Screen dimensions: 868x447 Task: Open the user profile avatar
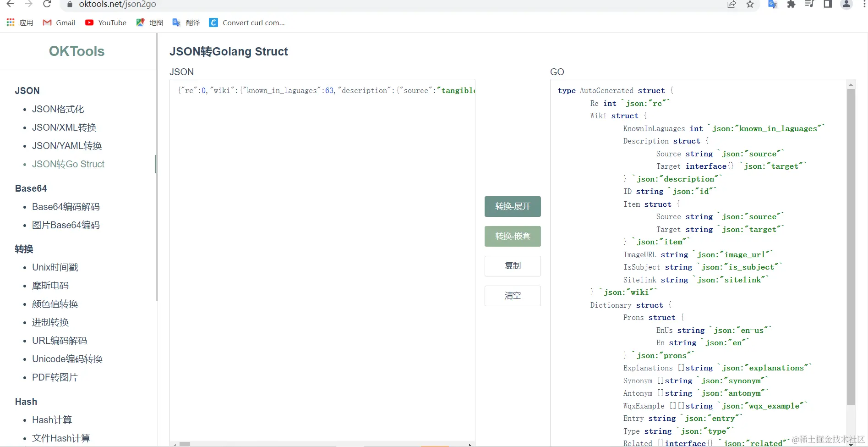[x=846, y=4]
